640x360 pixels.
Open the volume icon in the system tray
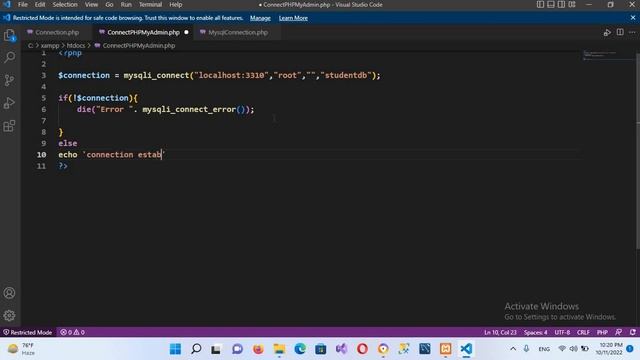[573, 349]
